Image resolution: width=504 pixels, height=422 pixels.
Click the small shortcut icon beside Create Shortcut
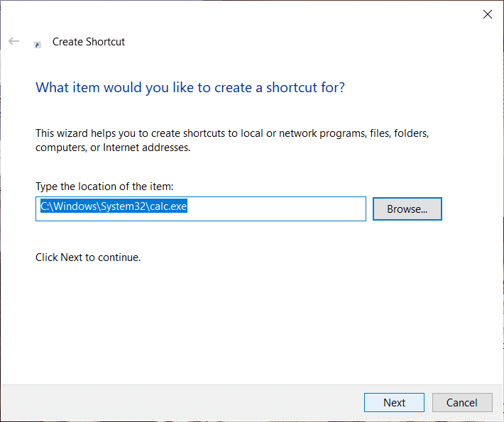(38, 44)
